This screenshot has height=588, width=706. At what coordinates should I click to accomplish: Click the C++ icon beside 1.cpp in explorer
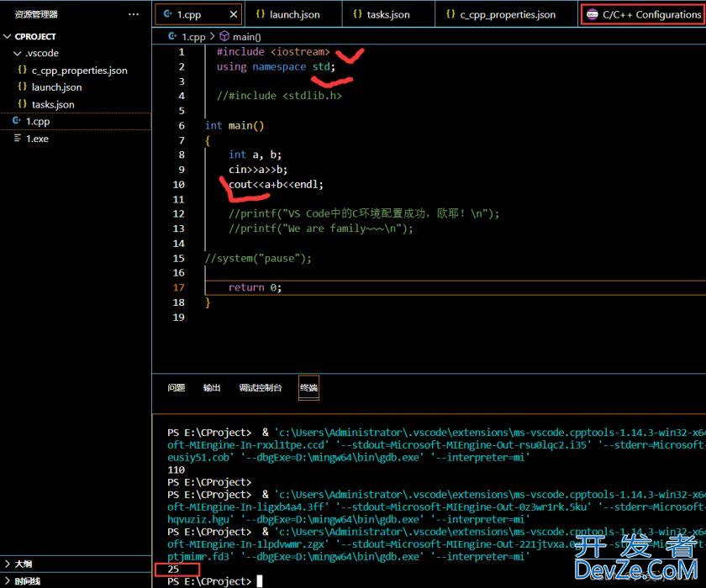(17, 121)
